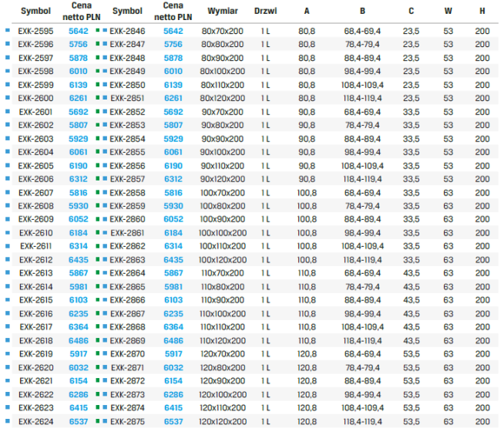Click the blue square marker before EXK-2618

[8, 340]
